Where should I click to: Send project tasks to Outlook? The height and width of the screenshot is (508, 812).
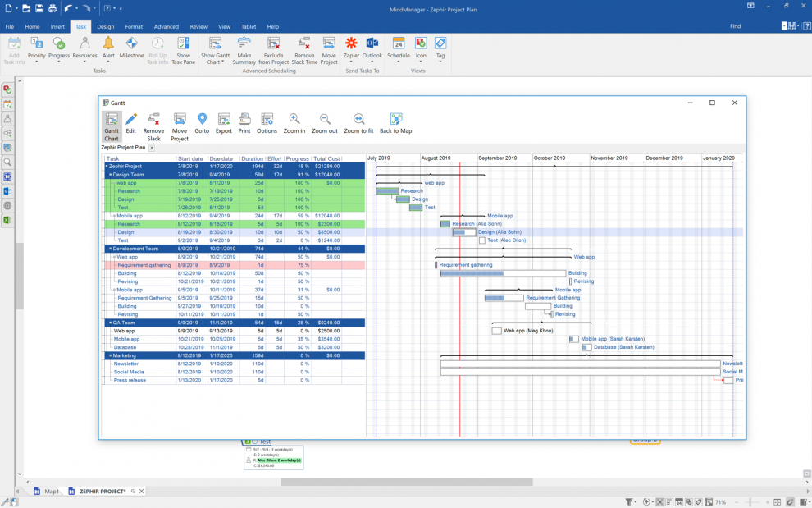(373, 45)
